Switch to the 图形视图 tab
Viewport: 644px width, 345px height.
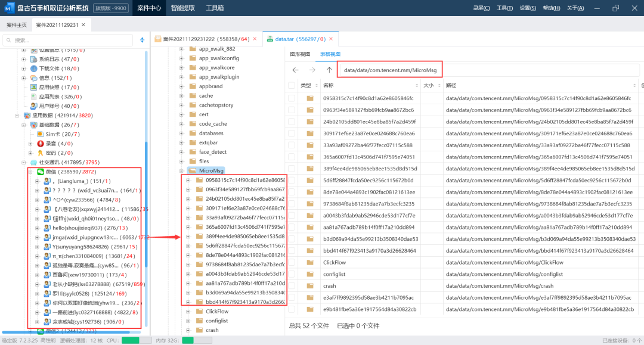[300, 54]
